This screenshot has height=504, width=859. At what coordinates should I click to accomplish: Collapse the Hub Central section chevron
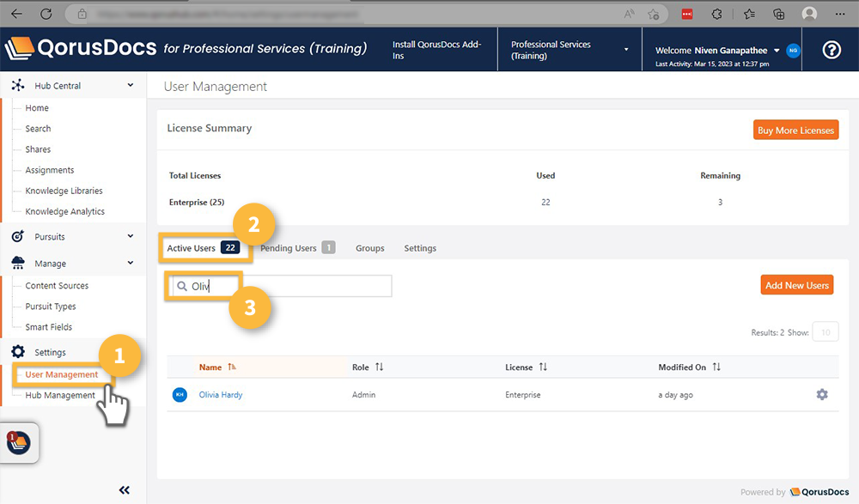click(x=131, y=85)
